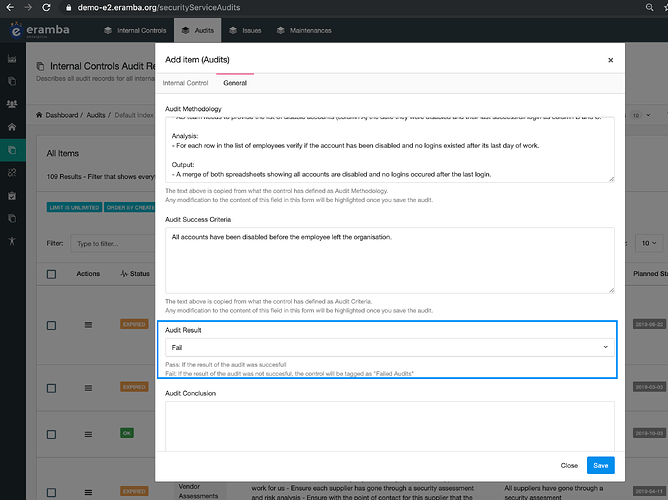Image resolution: width=668 pixels, height=500 pixels.
Task: Open the Audits top menu
Action: point(198,30)
